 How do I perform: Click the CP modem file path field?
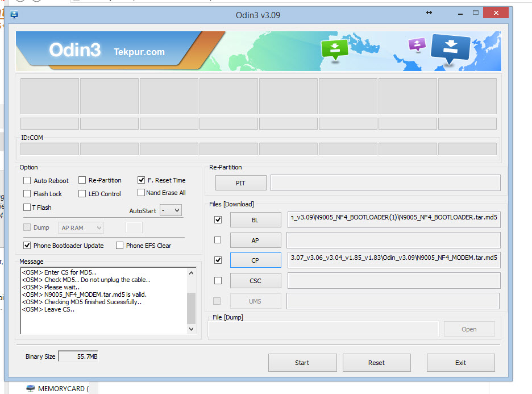[x=394, y=260]
